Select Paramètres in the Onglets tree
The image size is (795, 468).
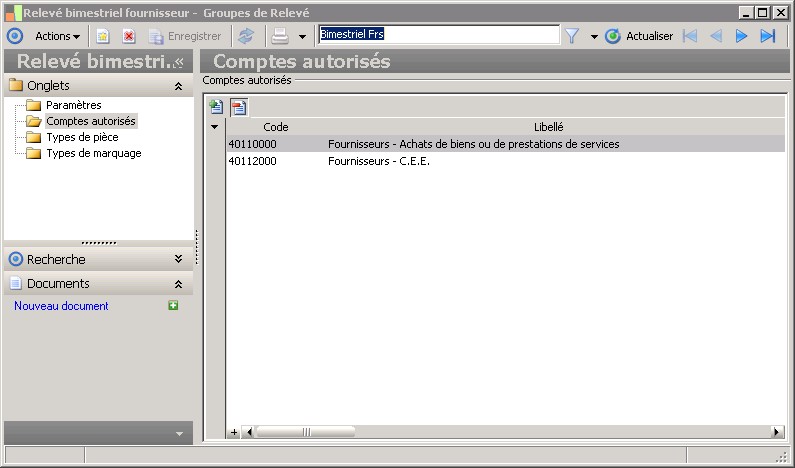click(74, 105)
